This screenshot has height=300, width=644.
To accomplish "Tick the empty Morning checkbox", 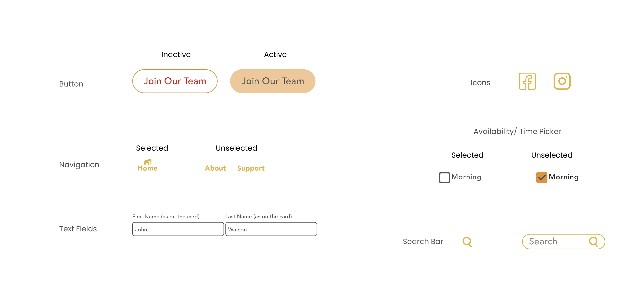I will click(x=444, y=177).
